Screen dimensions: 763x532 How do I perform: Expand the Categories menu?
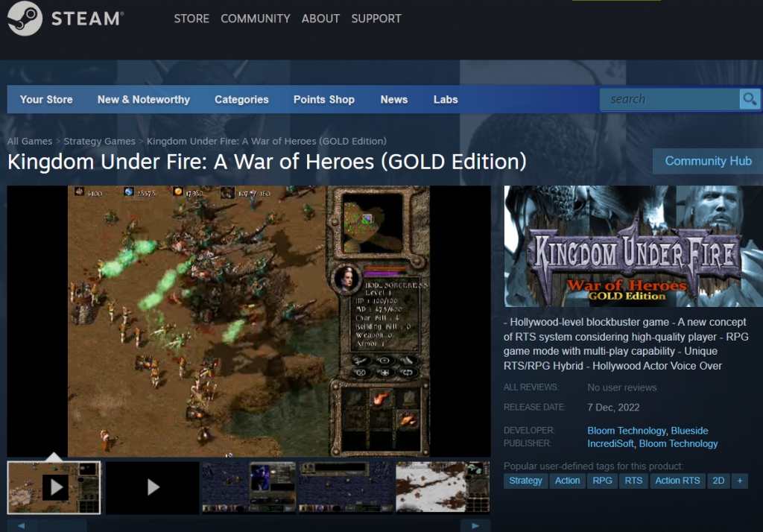pyautogui.click(x=242, y=99)
